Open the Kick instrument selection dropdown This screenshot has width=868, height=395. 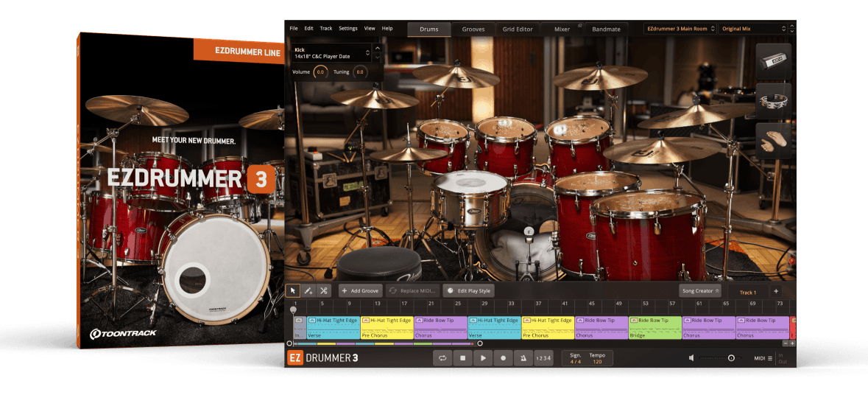331,53
